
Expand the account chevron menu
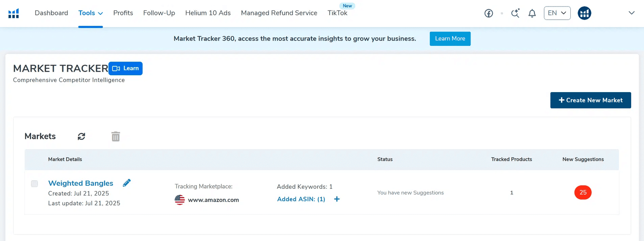[x=632, y=13]
